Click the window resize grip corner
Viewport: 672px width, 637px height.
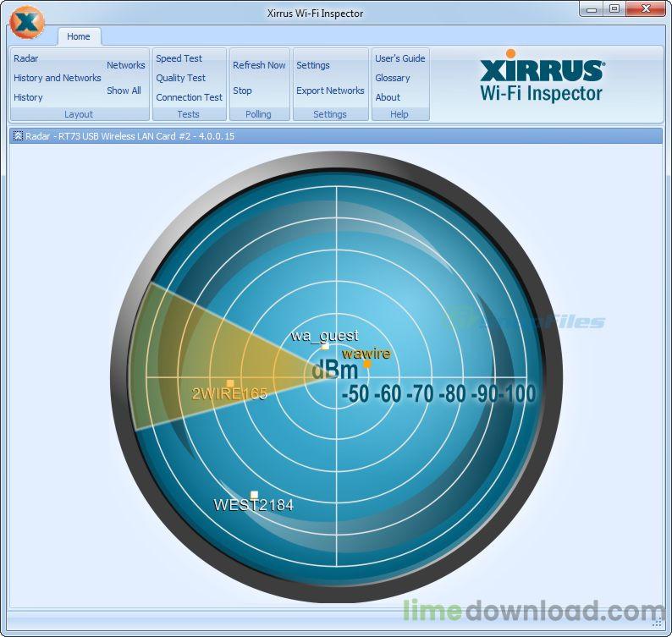point(657,623)
